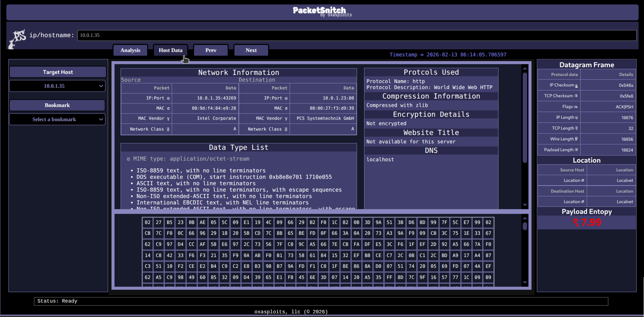This screenshot has width=644, height=317.
Task: Click the info panel scrollbar down arrow
Action: pyautogui.click(x=525, y=205)
